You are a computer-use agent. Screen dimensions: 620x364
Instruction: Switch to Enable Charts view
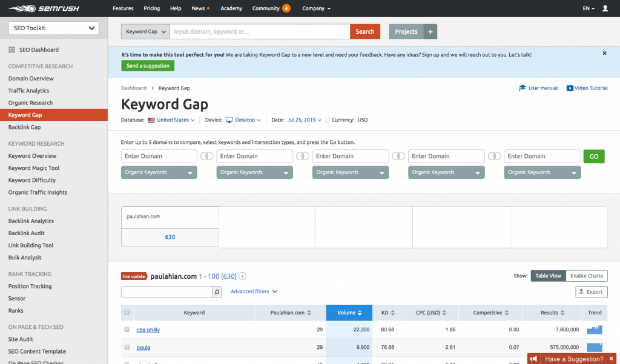pyautogui.click(x=587, y=276)
